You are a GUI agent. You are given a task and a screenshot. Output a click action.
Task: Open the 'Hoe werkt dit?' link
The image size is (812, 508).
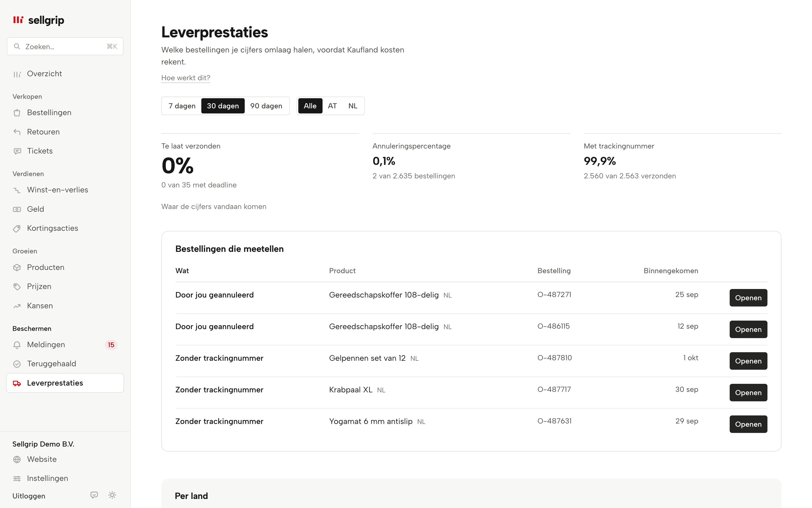tap(185, 78)
